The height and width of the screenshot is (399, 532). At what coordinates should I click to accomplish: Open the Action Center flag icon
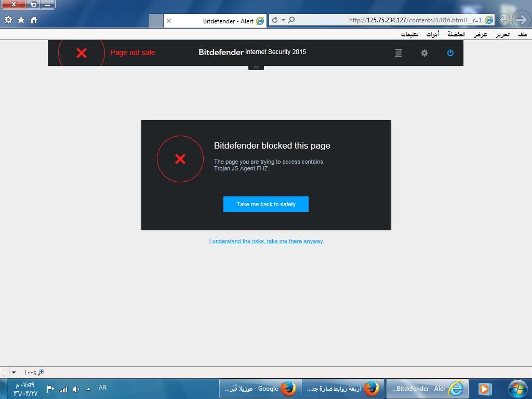tap(51, 389)
